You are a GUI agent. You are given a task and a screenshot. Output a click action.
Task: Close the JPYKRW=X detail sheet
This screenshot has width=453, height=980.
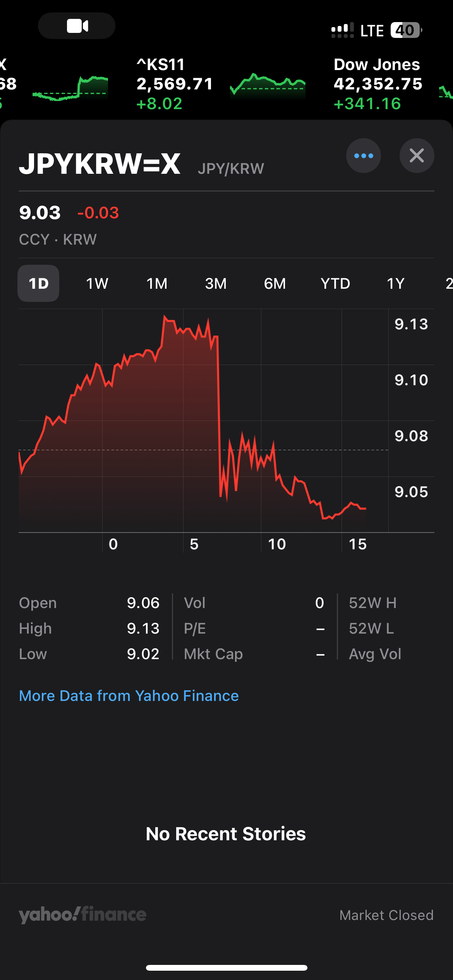tap(417, 156)
